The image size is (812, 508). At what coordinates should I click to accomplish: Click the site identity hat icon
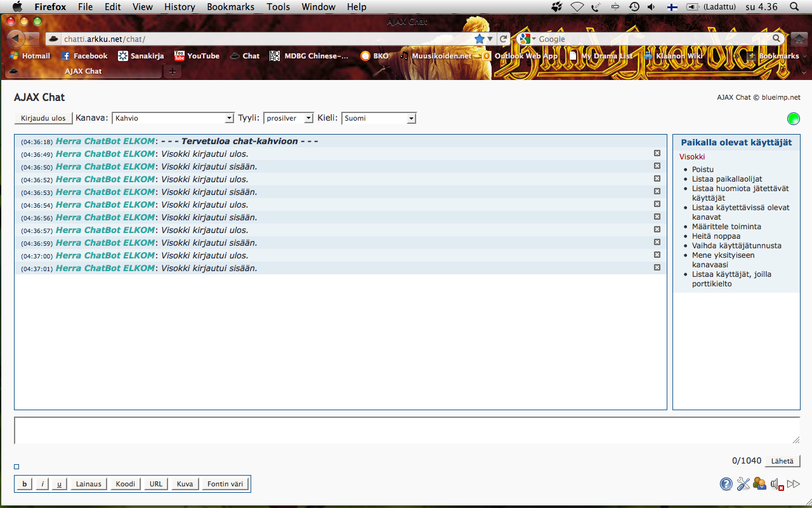click(x=54, y=39)
